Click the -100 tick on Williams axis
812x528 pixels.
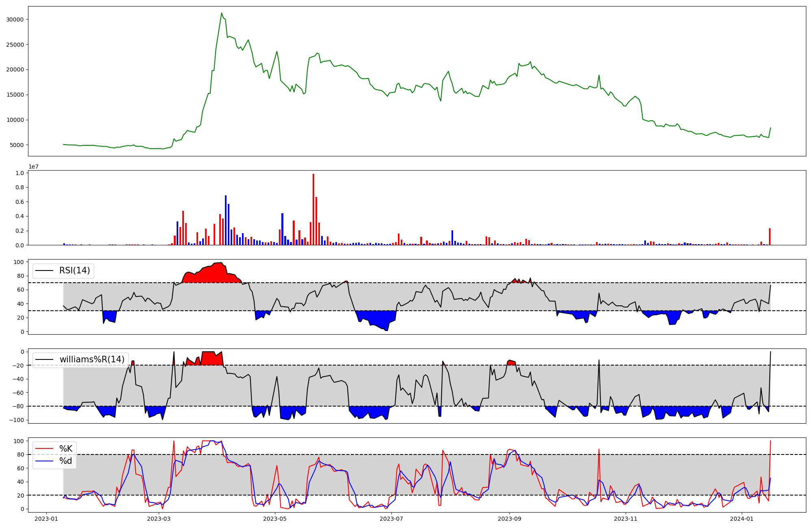coord(17,420)
